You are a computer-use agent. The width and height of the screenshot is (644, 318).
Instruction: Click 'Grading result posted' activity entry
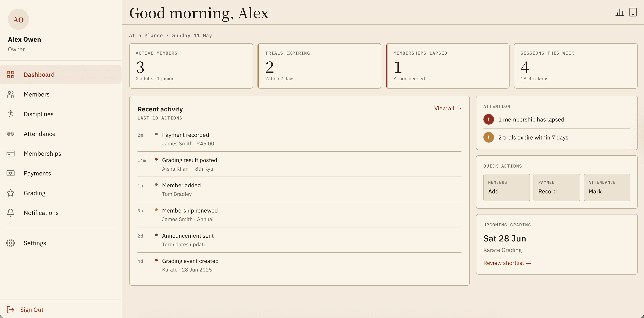coord(299,164)
